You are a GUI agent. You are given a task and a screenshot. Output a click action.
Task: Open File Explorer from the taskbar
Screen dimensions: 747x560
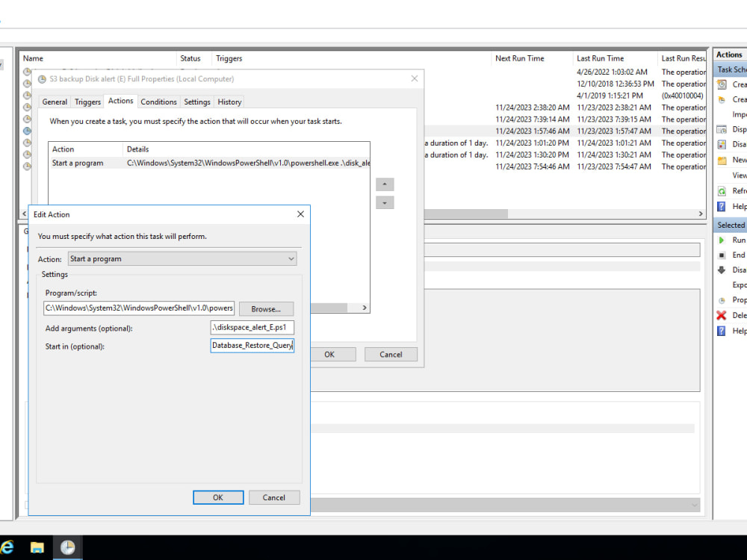(37, 547)
